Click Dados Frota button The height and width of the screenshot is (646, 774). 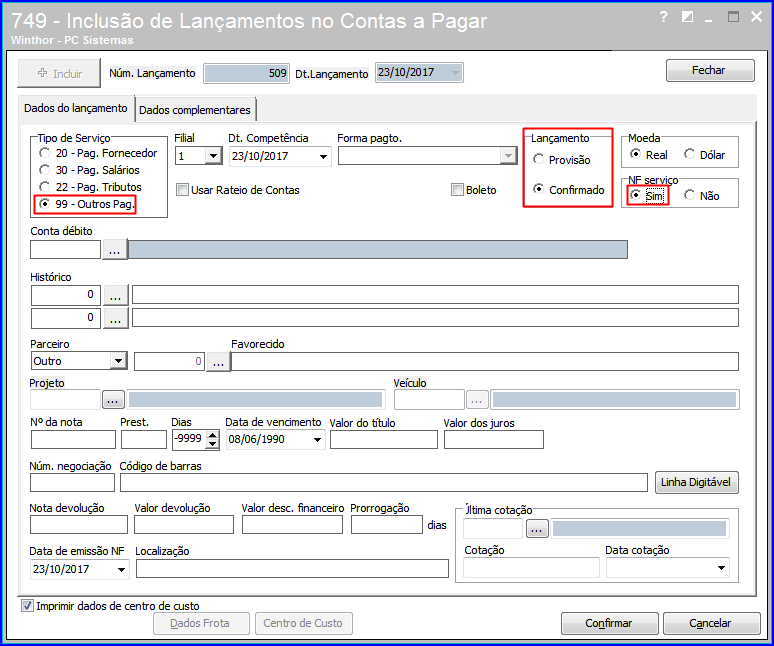coord(200,623)
